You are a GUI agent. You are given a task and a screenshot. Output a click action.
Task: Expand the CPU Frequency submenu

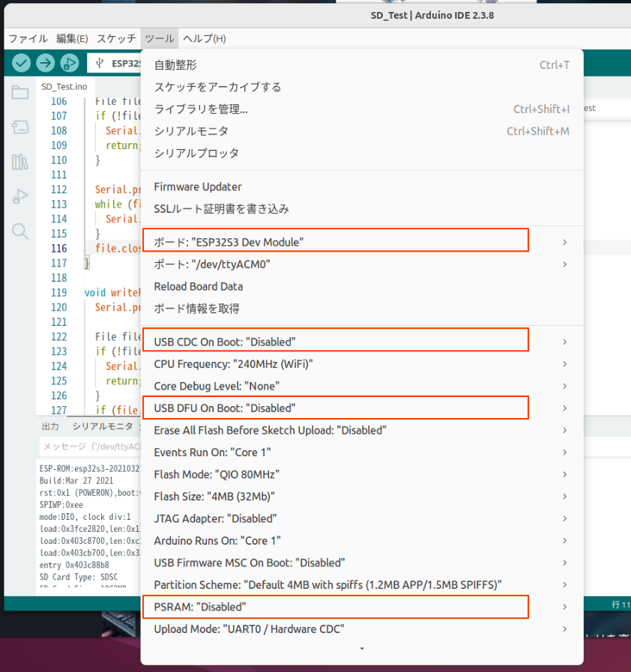click(x=300, y=364)
